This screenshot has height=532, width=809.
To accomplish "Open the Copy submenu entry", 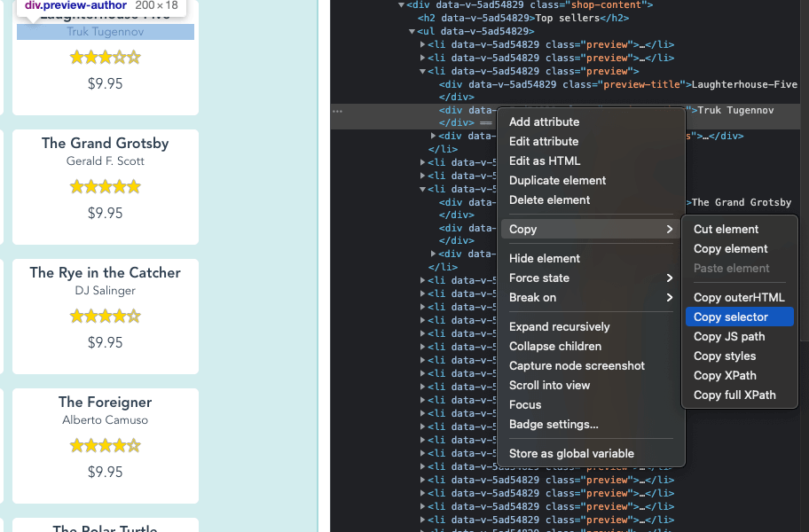I will coord(593,230).
